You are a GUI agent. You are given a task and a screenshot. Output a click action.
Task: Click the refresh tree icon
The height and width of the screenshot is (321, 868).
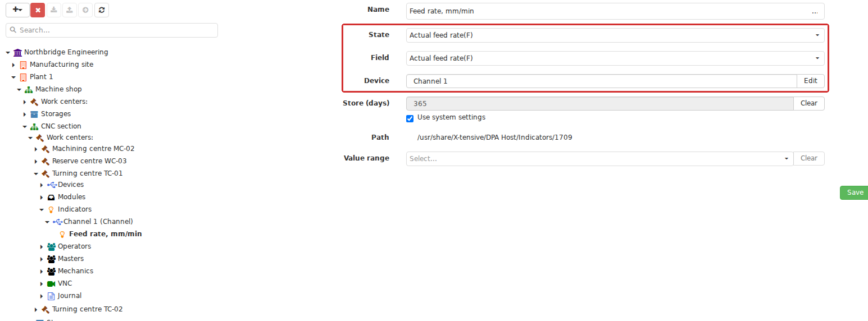point(102,10)
